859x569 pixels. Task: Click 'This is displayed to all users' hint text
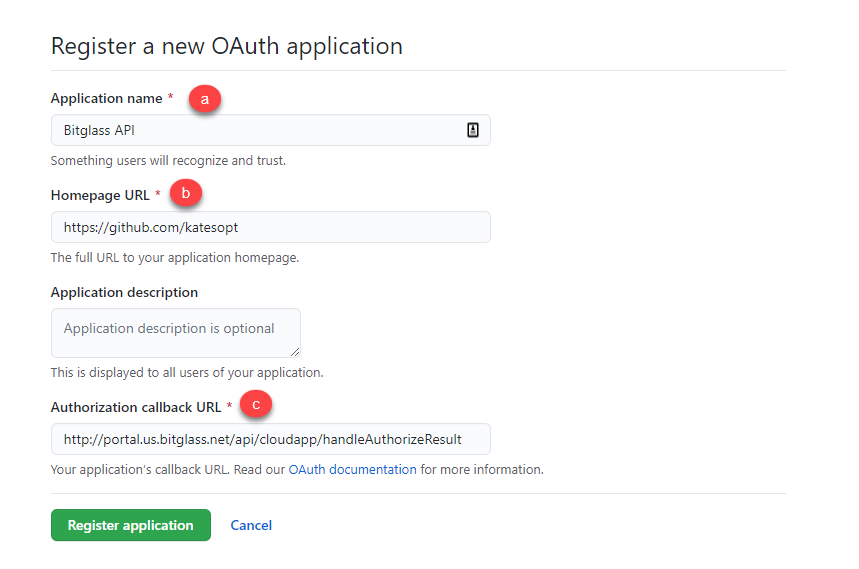[x=187, y=372]
